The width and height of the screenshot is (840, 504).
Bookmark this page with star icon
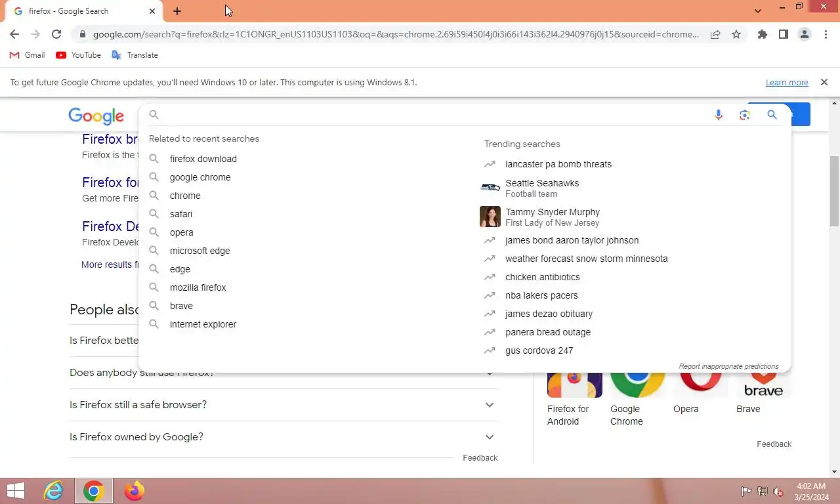(736, 34)
